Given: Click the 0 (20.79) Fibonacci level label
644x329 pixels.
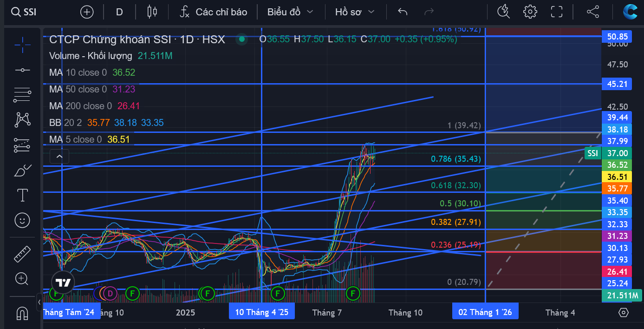Looking at the screenshot, I should click(x=464, y=282).
